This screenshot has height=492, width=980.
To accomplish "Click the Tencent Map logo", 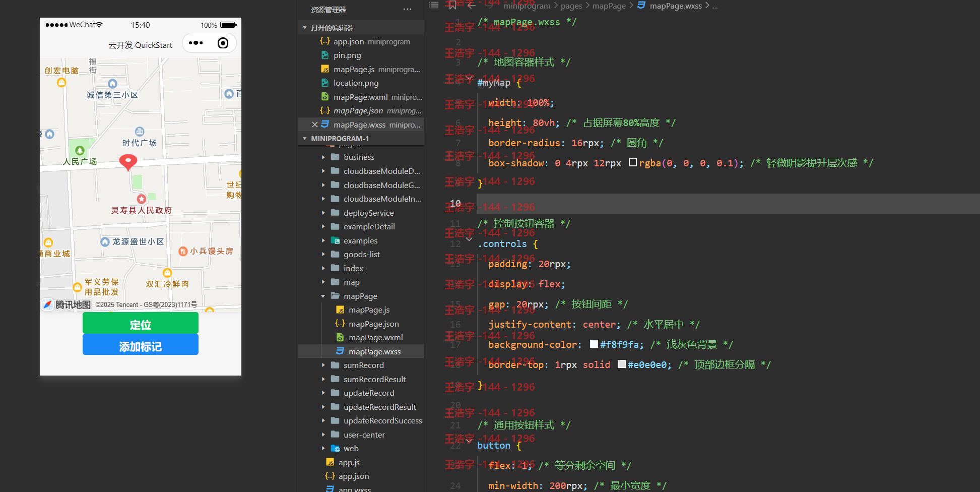I will (x=67, y=304).
